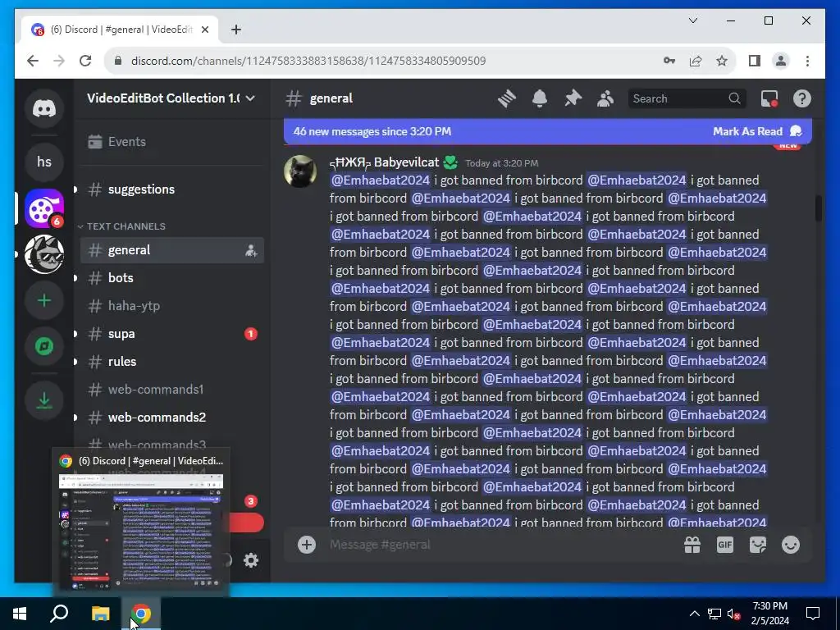This screenshot has height=630, width=840.
Task: Switch to the suggestions channel
Action: point(171,189)
